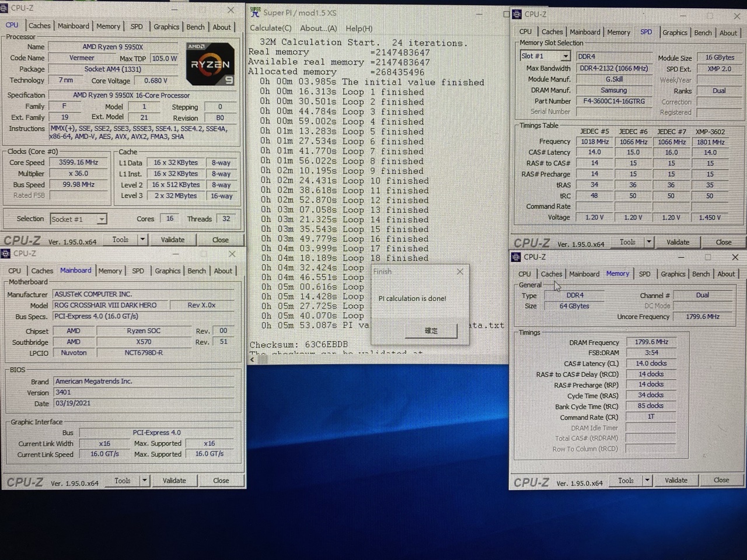Click the Core Voltage 0.680 V value
The height and width of the screenshot is (560, 747).
click(156, 80)
